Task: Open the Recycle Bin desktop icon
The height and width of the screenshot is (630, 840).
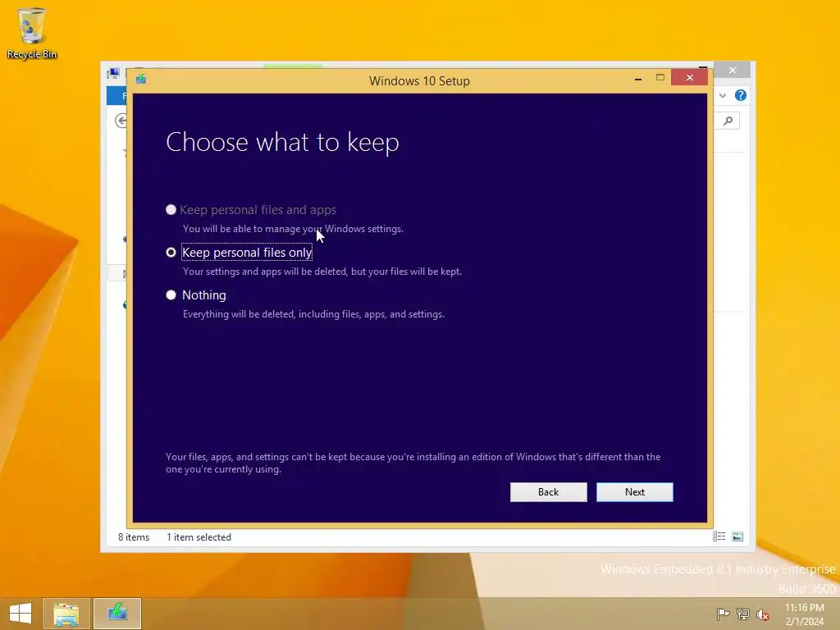Action: click(32, 32)
